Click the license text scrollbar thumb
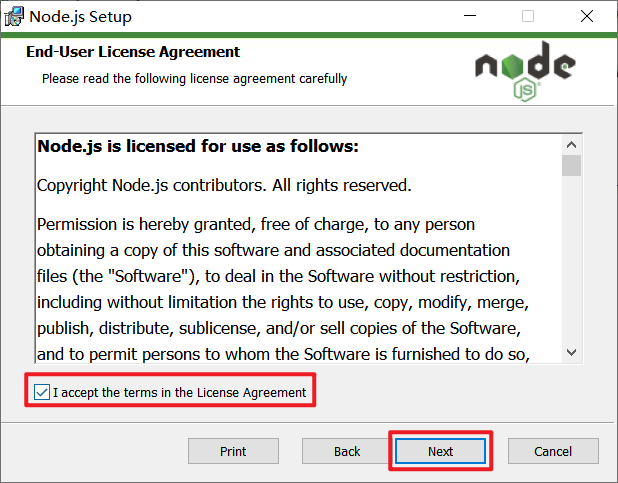618x483 pixels. point(571,166)
